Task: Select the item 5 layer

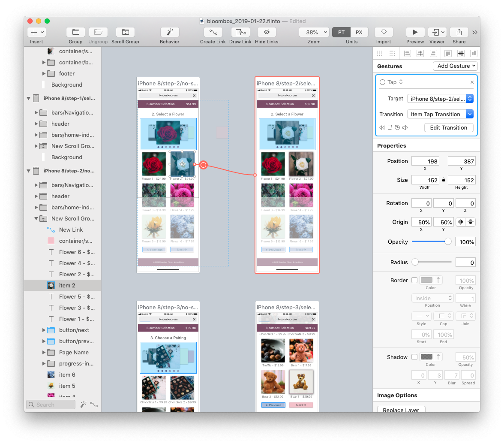Action: click(63, 386)
